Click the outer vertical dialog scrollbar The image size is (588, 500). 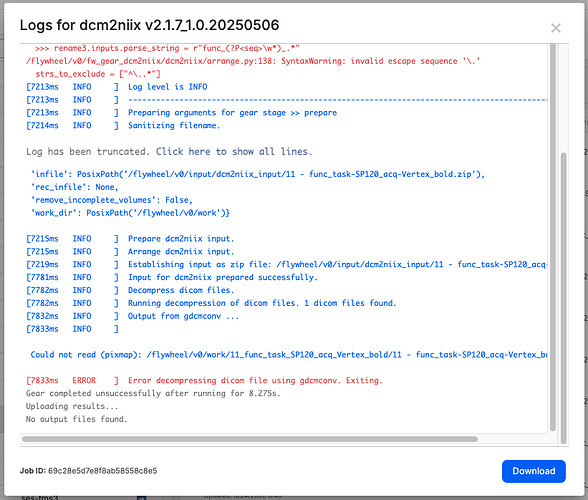pyautogui.click(x=563, y=298)
